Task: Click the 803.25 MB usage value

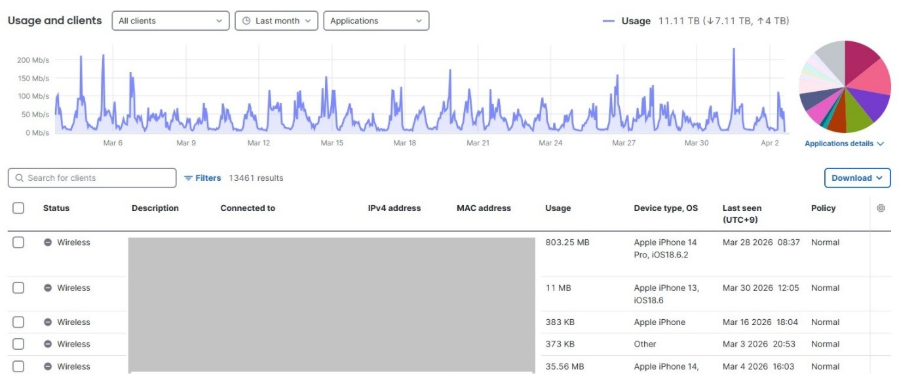Action: 567,243
